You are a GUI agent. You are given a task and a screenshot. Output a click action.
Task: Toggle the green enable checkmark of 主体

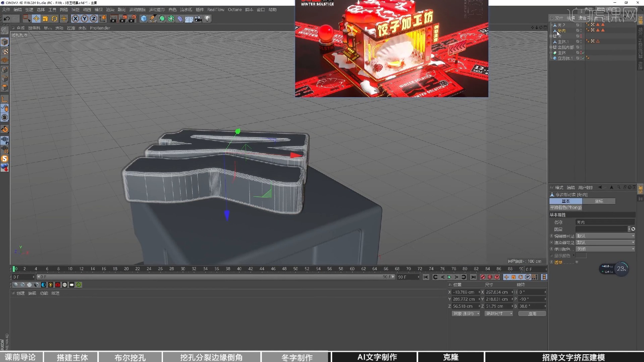click(583, 53)
